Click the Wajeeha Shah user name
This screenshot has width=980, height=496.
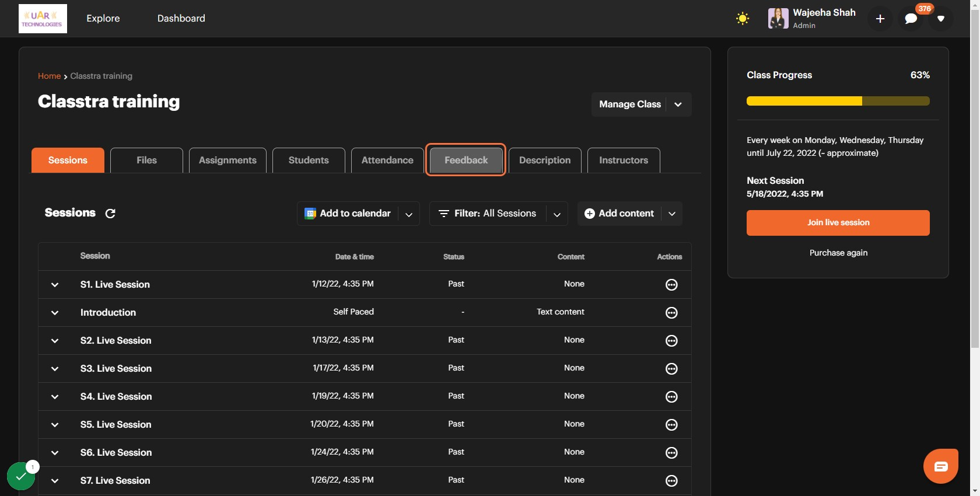pos(824,13)
